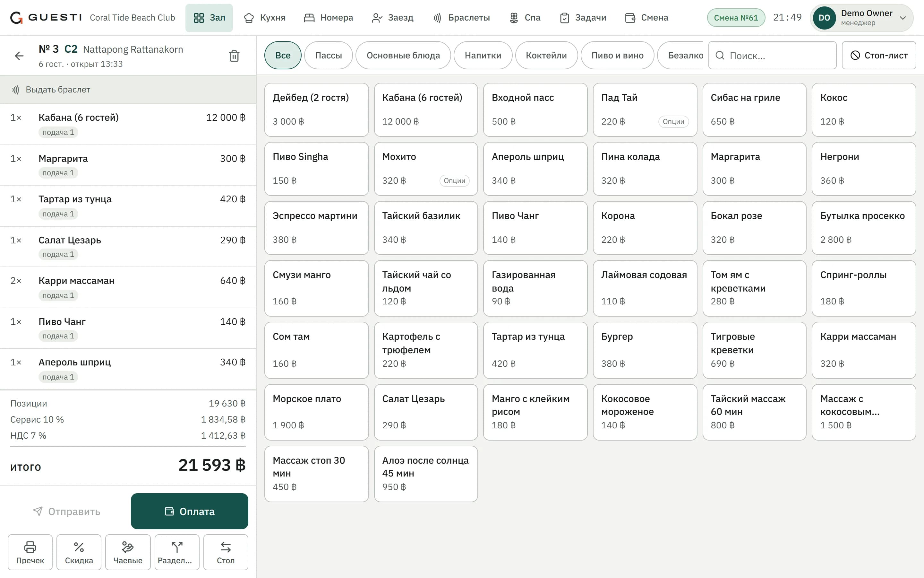The height and width of the screenshot is (578, 924).
Task: Issue wristband via Выдать браслет
Action: click(x=128, y=90)
